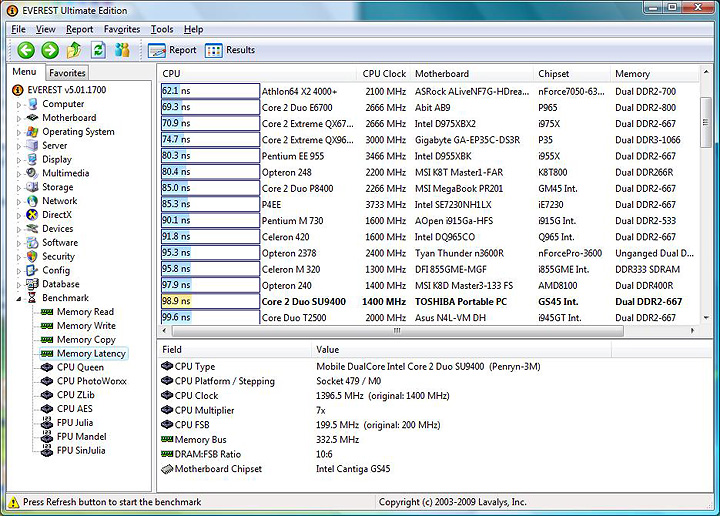Open the Help menu
The image size is (720, 516).
(193, 29)
